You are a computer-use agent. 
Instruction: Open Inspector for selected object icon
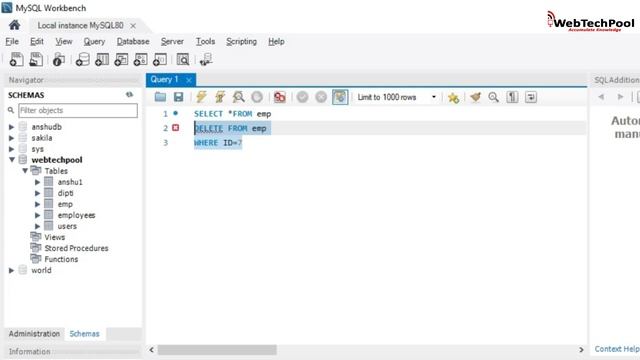pyautogui.click(x=59, y=60)
